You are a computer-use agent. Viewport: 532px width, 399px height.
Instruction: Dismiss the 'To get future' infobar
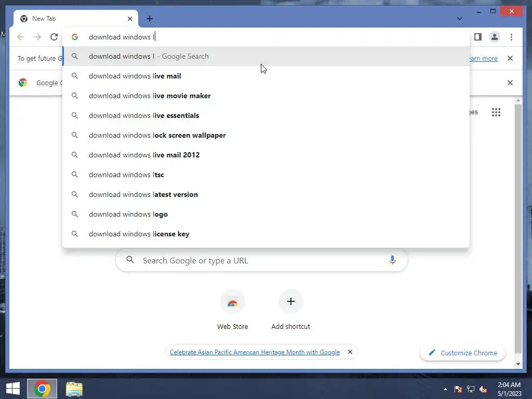point(510,58)
